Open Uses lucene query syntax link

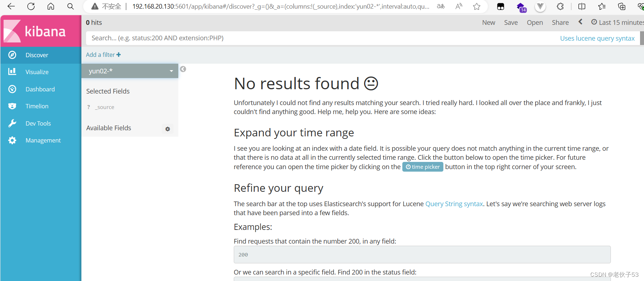click(x=597, y=38)
